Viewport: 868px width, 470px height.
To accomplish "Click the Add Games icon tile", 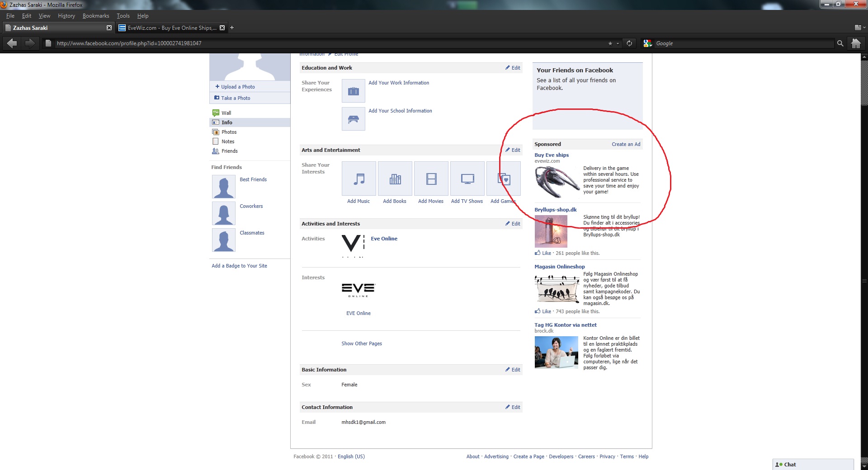I will (x=504, y=179).
